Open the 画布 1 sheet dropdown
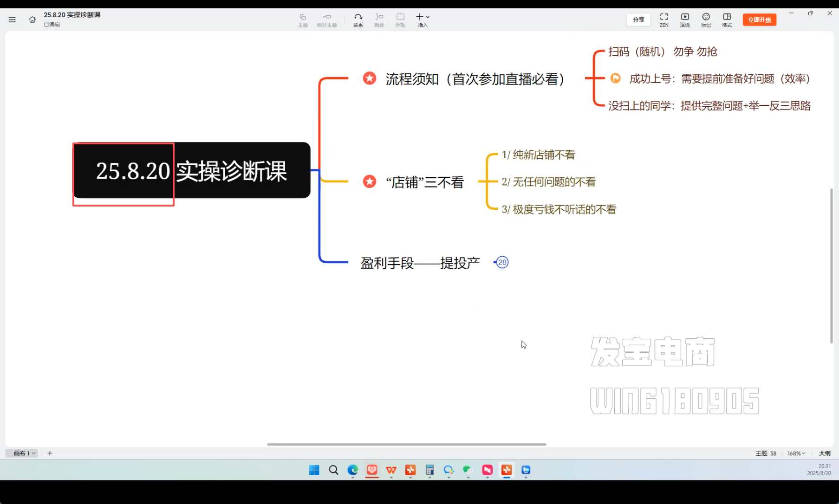This screenshot has width=839, height=504. pos(24,453)
